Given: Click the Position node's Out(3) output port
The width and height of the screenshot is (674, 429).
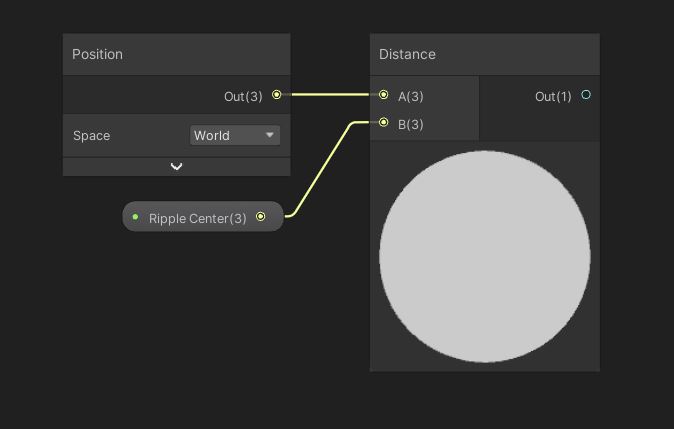Looking at the screenshot, I should [277, 95].
